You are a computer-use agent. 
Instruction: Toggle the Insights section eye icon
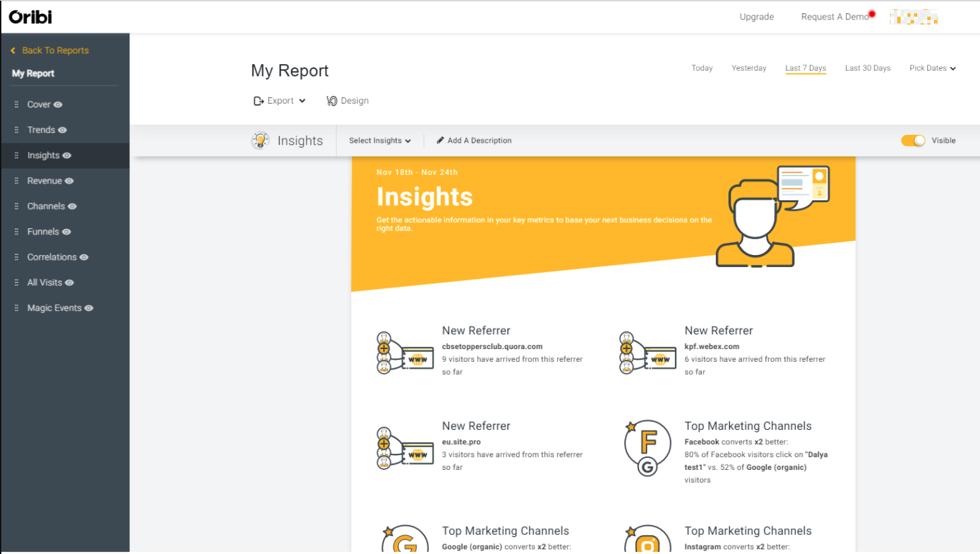point(67,156)
